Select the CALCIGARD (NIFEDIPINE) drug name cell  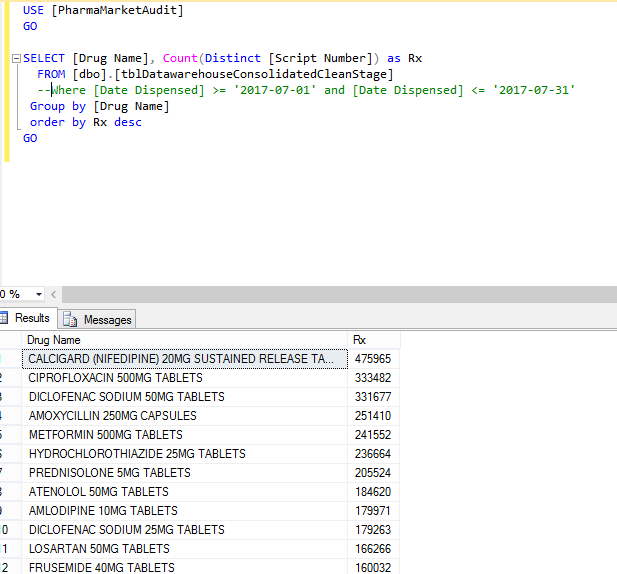tap(185, 359)
